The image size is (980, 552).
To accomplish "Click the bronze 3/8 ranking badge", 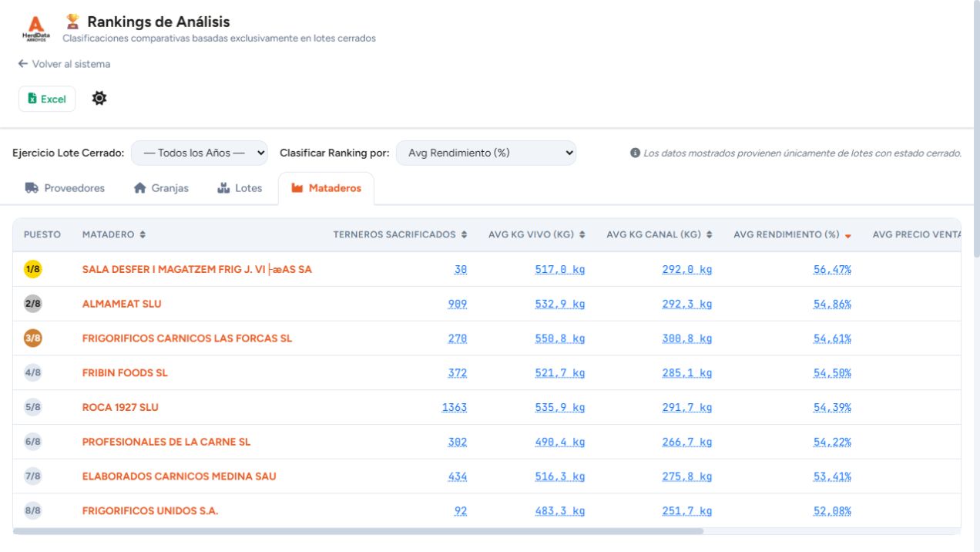I will click(32, 338).
